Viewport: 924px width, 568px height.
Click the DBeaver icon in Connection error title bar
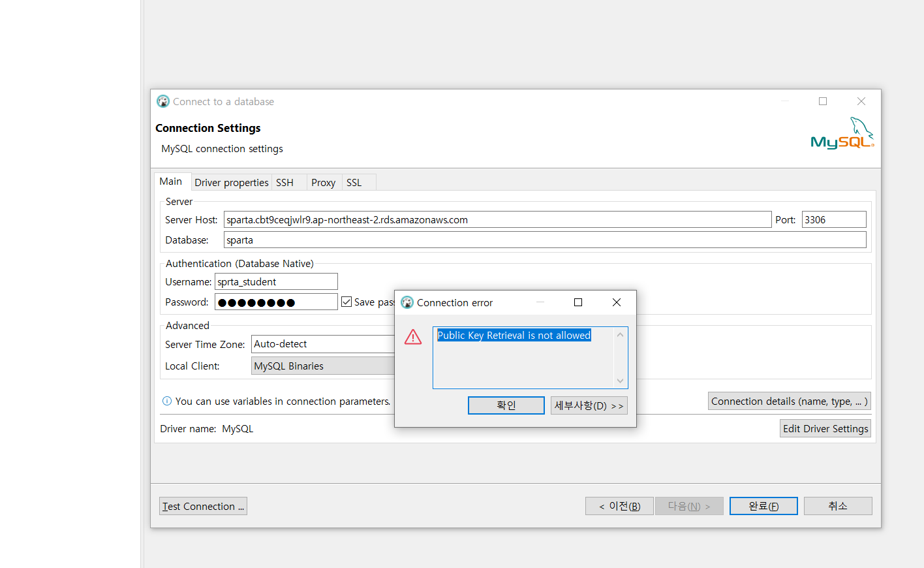(x=407, y=302)
